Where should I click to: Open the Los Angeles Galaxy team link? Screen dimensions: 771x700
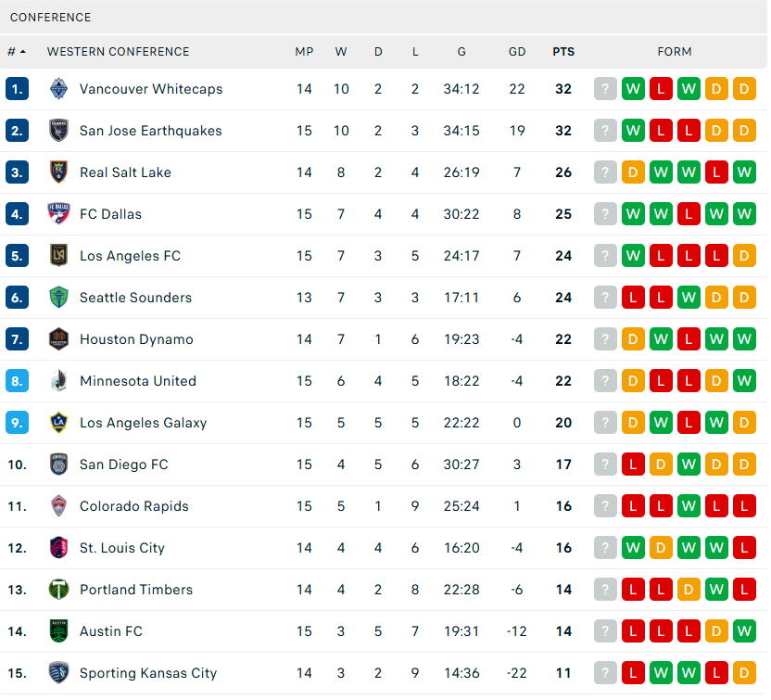pyautogui.click(x=143, y=423)
